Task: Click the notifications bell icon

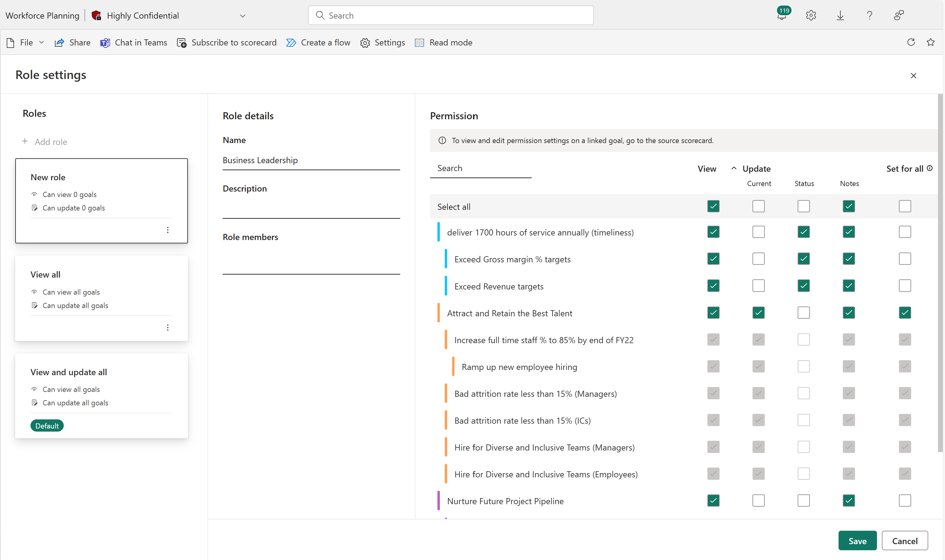Action: click(782, 15)
